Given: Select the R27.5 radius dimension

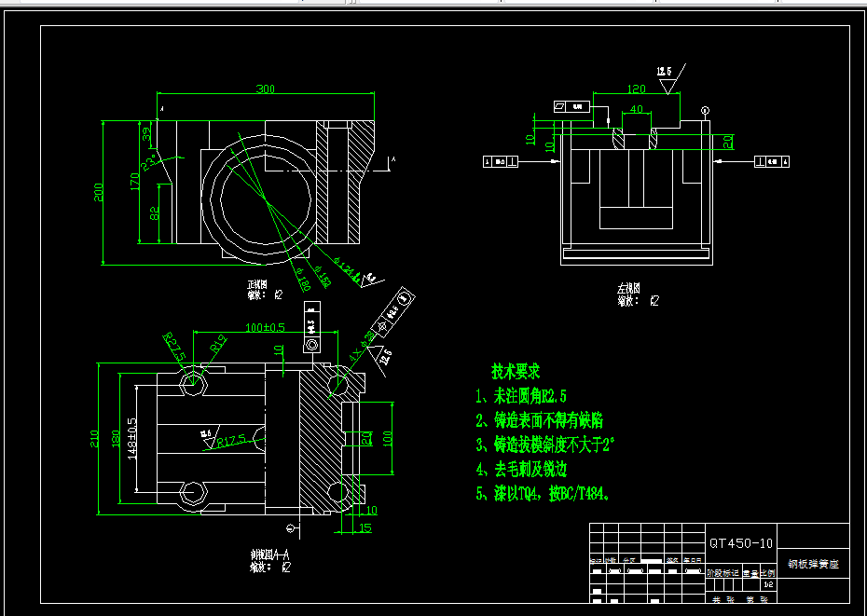Looking at the screenshot, I should point(174,348).
